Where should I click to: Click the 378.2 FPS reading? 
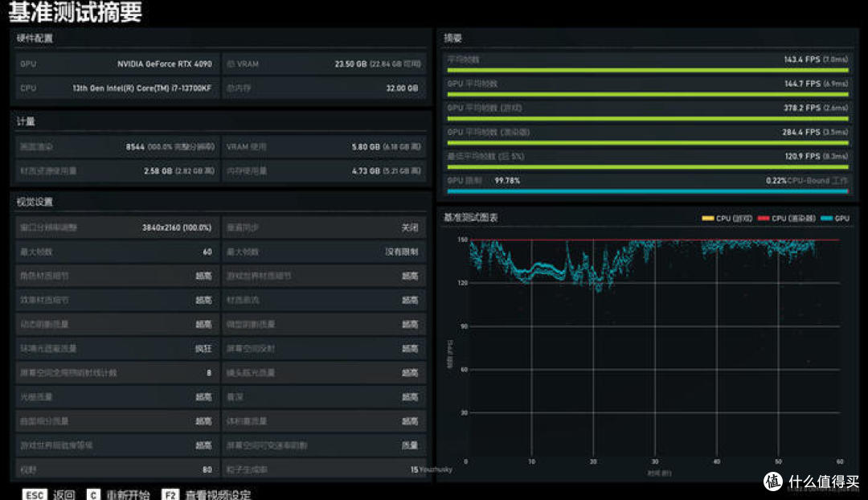point(802,108)
